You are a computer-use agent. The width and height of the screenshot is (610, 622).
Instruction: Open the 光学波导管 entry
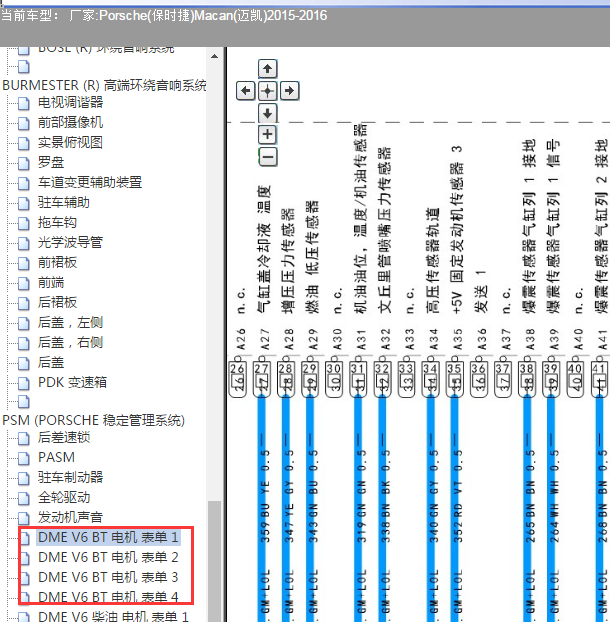[70, 242]
